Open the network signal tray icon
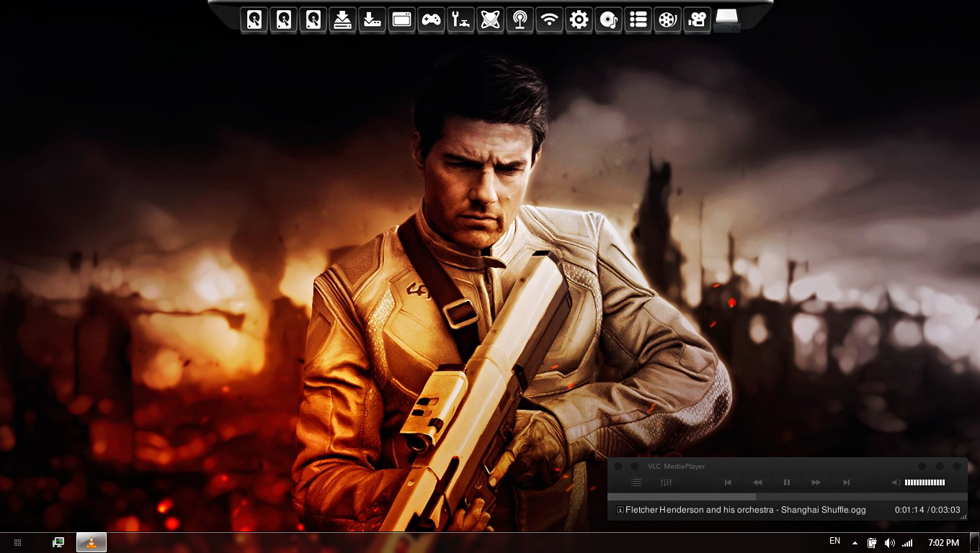980x553 pixels. 907,543
